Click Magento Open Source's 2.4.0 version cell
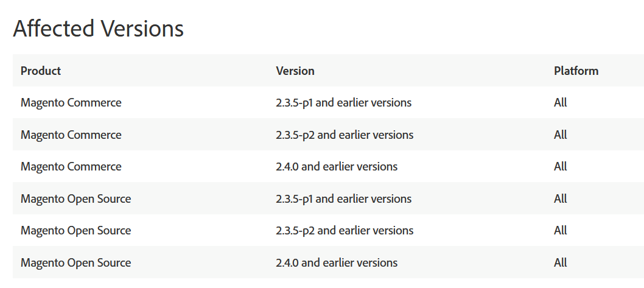This screenshot has height=288, width=644. pyautogui.click(x=337, y=262)
